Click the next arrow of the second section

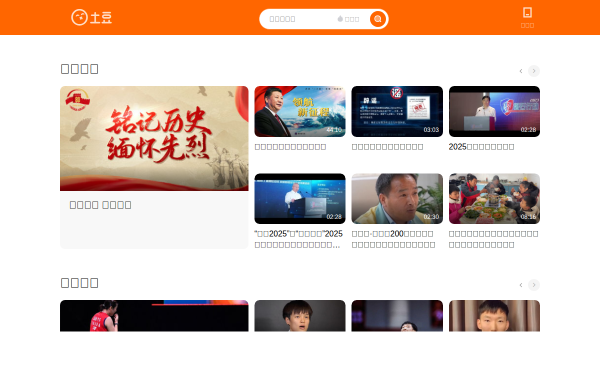[534, 285]
